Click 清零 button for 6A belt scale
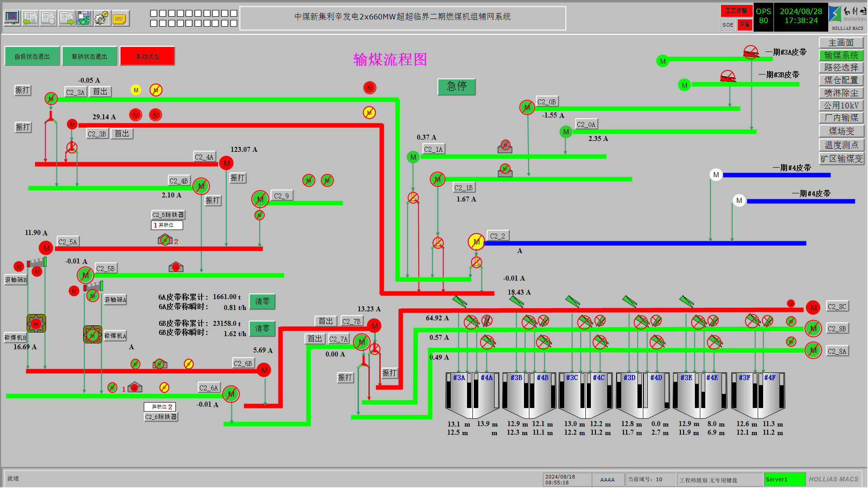The height and width of the screenshot is (488, 868). (x=262, y=301)
